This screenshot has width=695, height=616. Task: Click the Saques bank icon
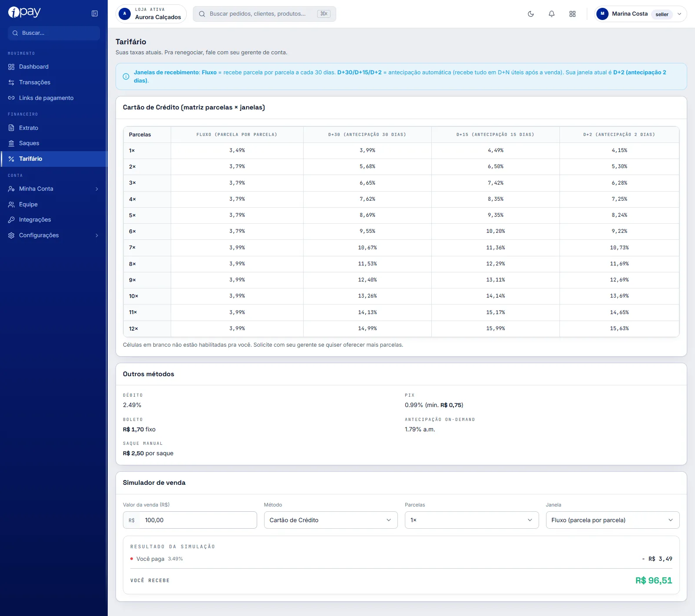pos(11,143)
